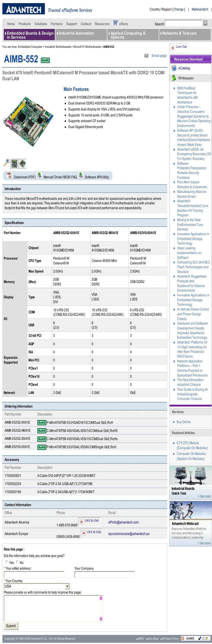Screen dimensions: 212x644
Task: Click the Buy Online link
Action: (184, 422)
